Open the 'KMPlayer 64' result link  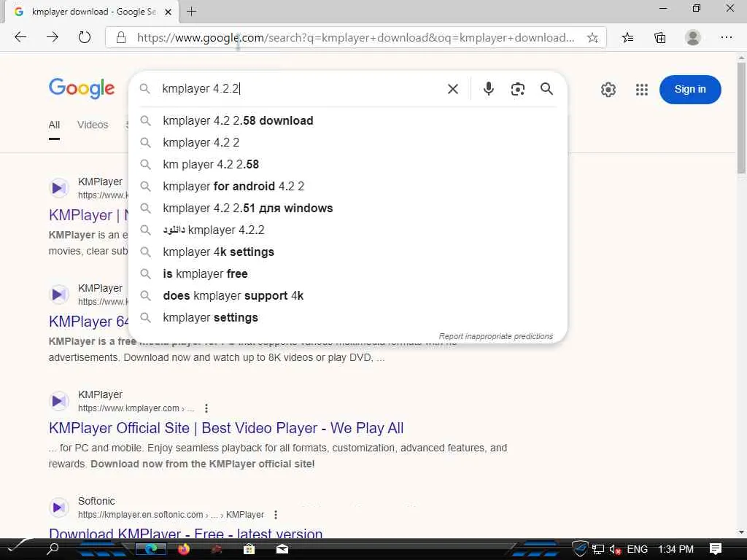coord(88,322)
